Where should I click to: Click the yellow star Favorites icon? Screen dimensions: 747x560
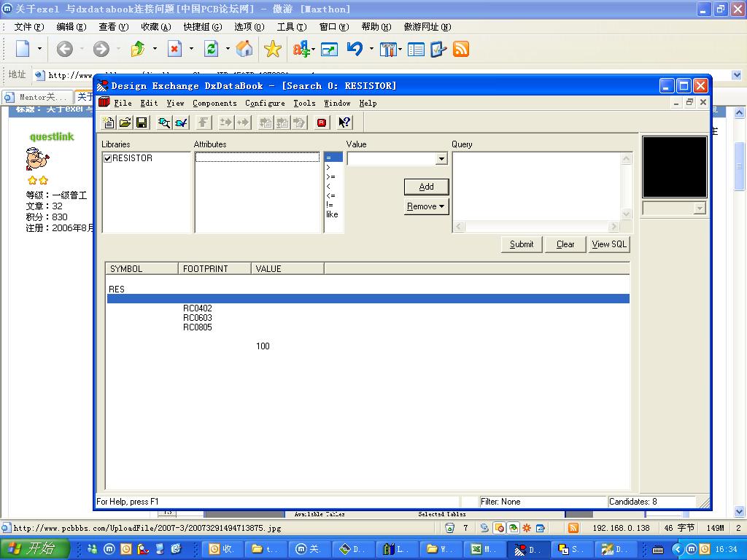(x=273, y=49)
